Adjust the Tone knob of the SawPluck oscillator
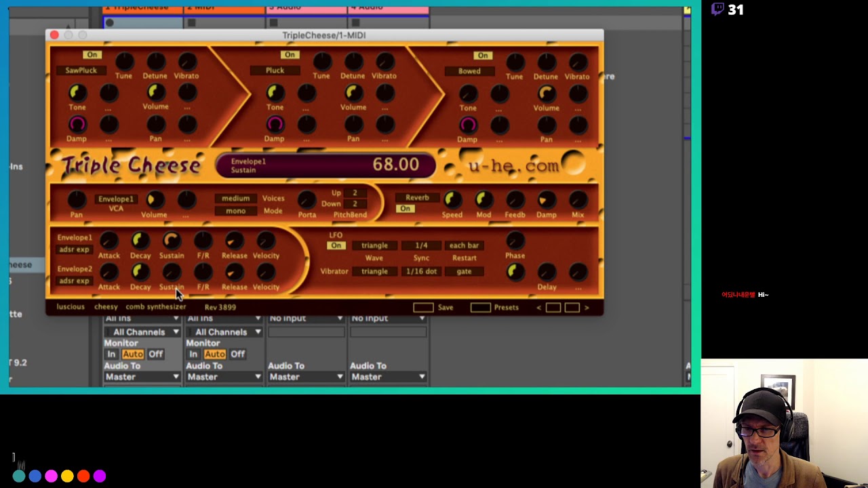Image resolution: width=868 pixels, height=488 pixels. 77,92
